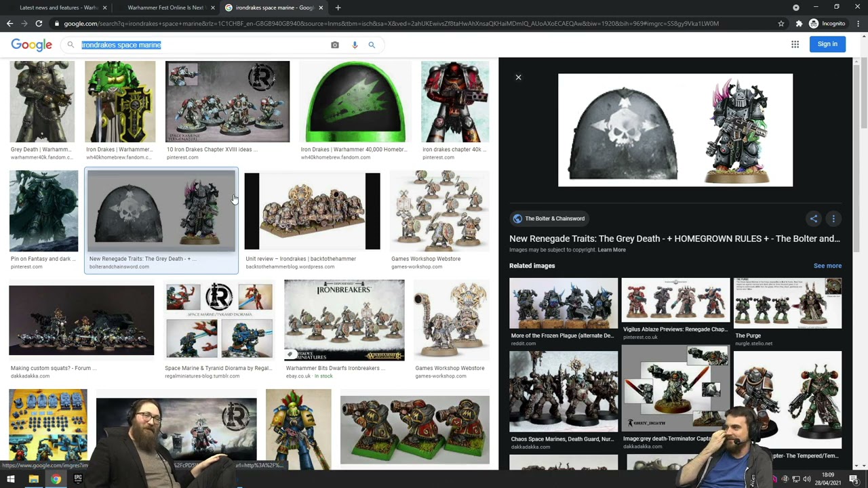The image size is (868, 488).
Task: Click the browser back arrow
Action: [9, 24]
